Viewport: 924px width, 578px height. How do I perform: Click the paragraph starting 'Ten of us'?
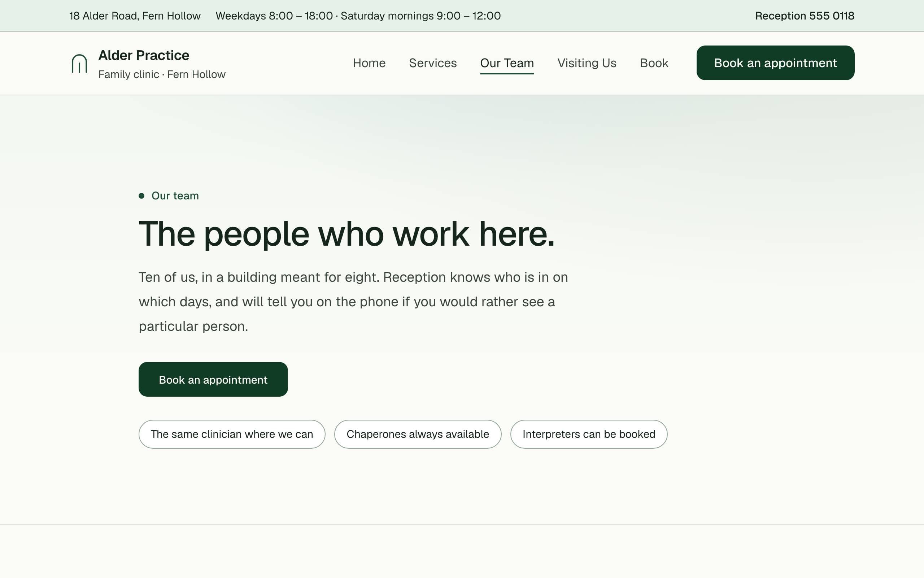click(x=353, y=302)
